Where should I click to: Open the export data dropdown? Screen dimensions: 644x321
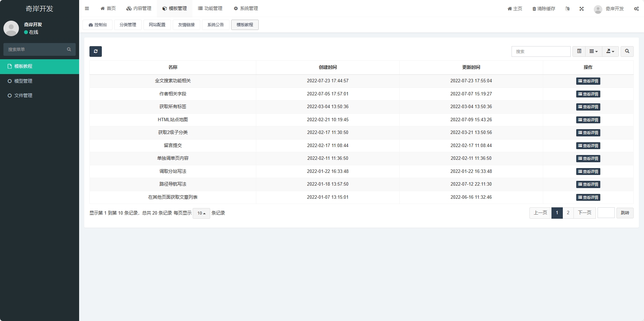pos(610,51)
